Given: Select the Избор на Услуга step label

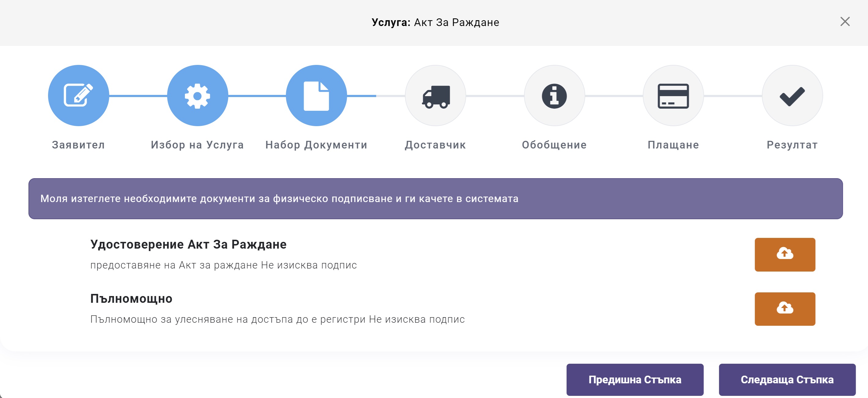Looking at the screenshot, I should (x=197, y=145).
